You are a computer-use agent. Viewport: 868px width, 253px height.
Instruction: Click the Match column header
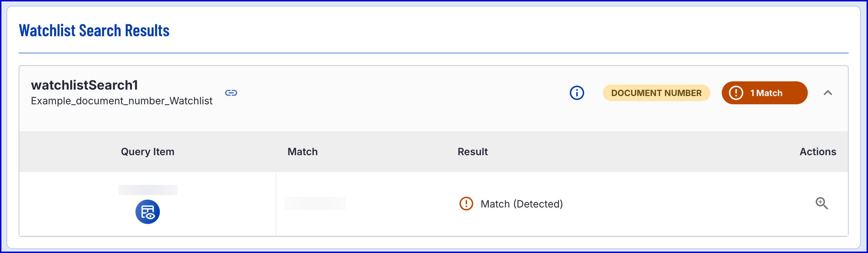(302, 152)
